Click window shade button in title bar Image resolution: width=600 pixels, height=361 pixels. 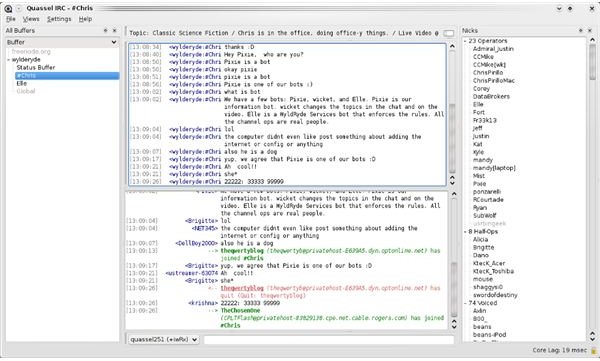tap(559, 8)
